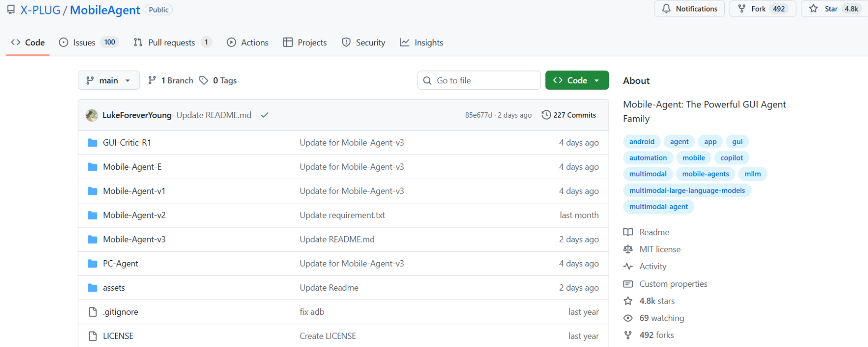This screenshot has width=868, height=347.
Task: Open the Pull requests tab
Action: (x=171, y=42)
